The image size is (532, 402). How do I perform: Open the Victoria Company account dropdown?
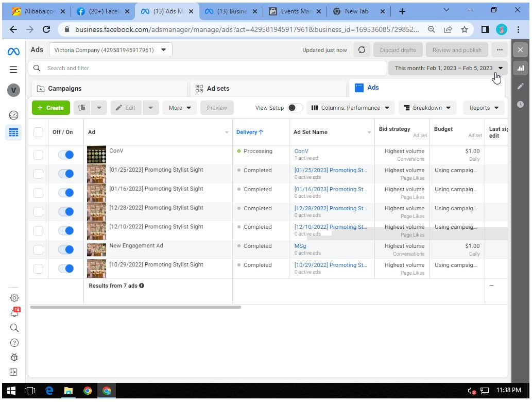click(111, 50)
